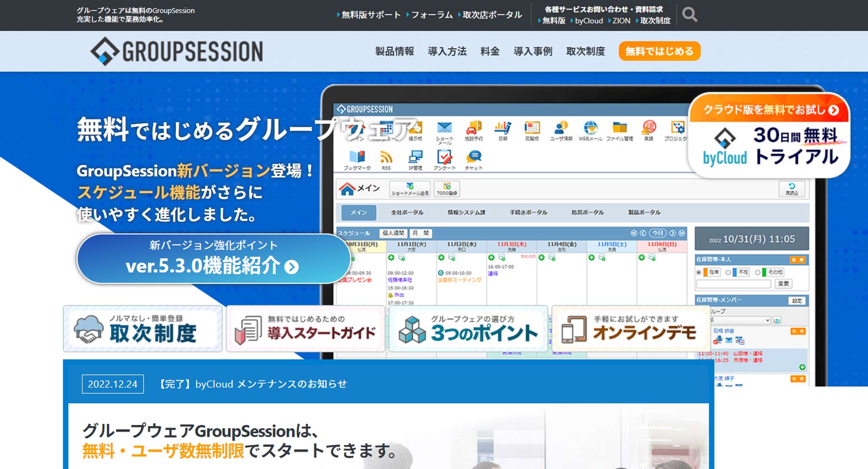The height and width of the screenshot is (469, 868).
Task: Select the 在席 radio button
Action: click(x=699, y=272)
